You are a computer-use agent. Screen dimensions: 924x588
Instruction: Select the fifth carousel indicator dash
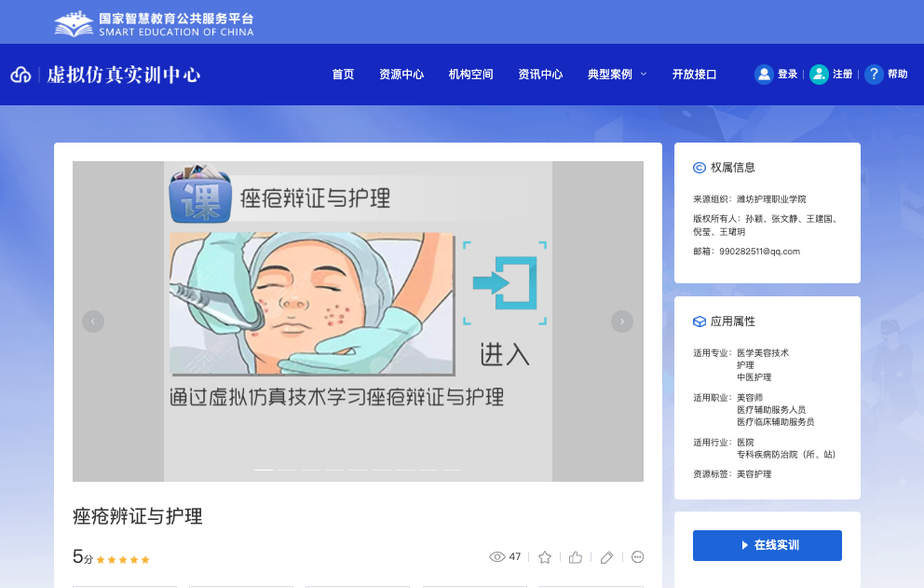pyautogui.click(x=358, y=470)
